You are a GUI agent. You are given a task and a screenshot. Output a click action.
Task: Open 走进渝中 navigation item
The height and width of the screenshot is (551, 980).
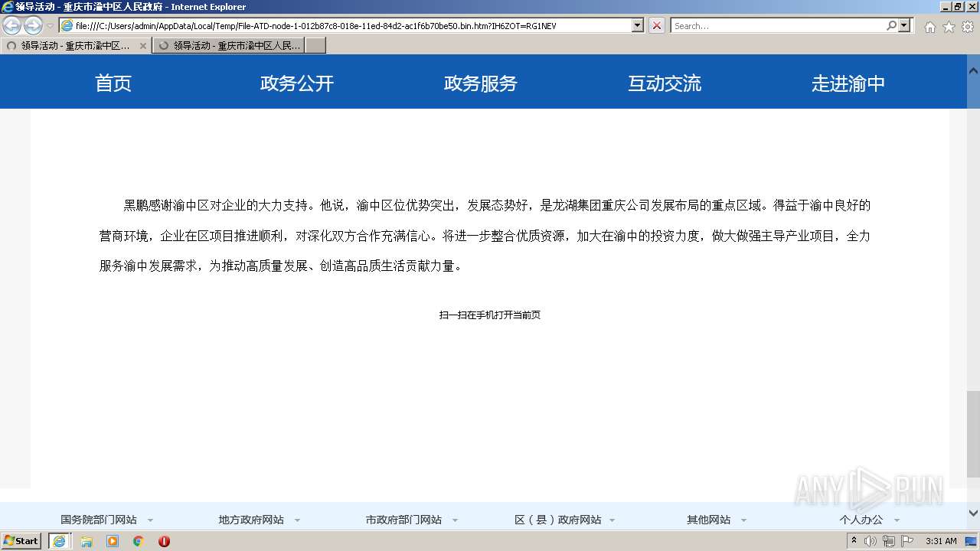[x=848, y=83]
